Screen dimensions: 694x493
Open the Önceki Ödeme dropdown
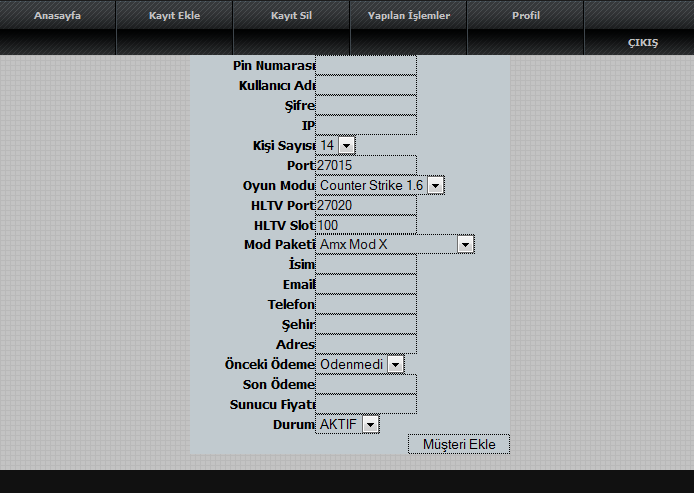coord(360,365)
